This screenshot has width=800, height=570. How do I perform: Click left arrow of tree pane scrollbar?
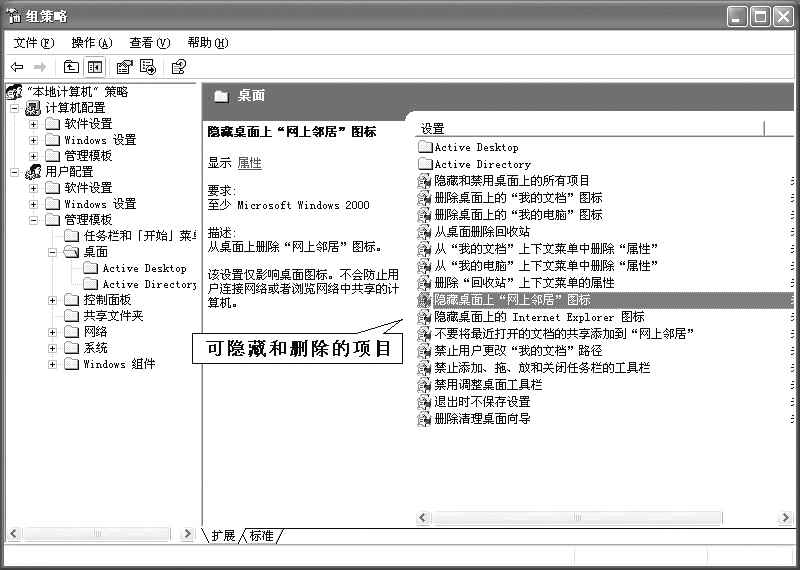pyautogui.click(x=13, y=534)
